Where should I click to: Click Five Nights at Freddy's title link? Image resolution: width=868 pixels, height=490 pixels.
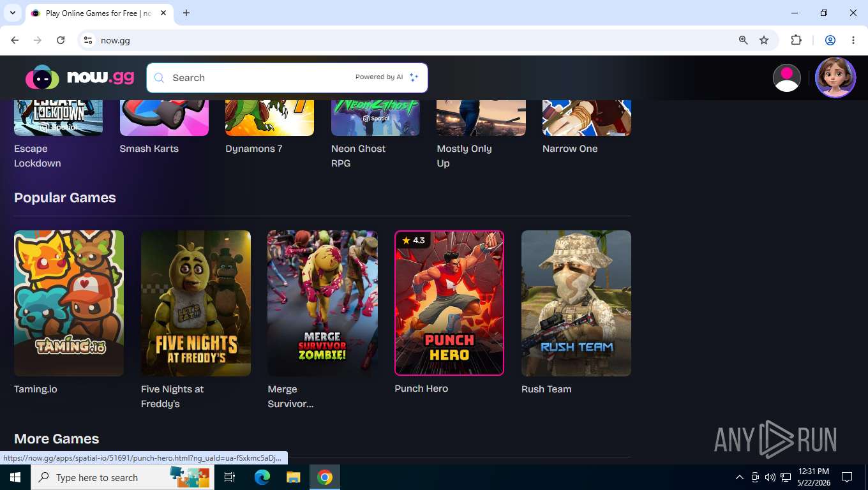tap(172, 396)
